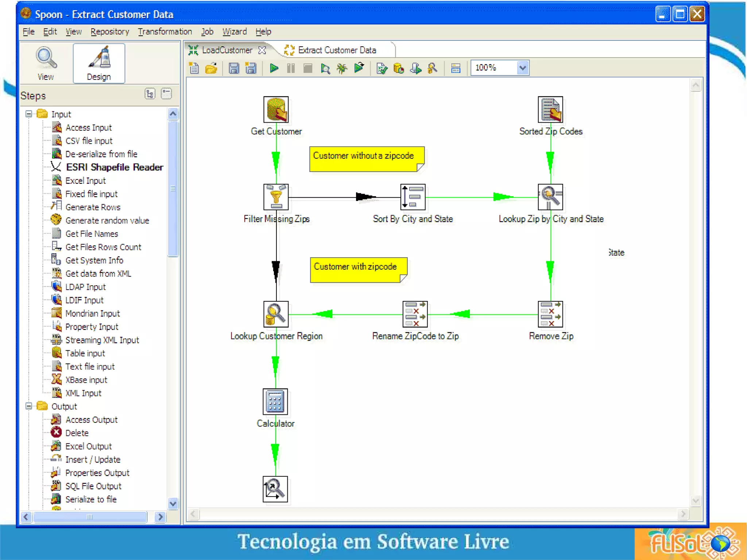
Task: Click the Open file folder icon
Action: (x=211, y=68)
